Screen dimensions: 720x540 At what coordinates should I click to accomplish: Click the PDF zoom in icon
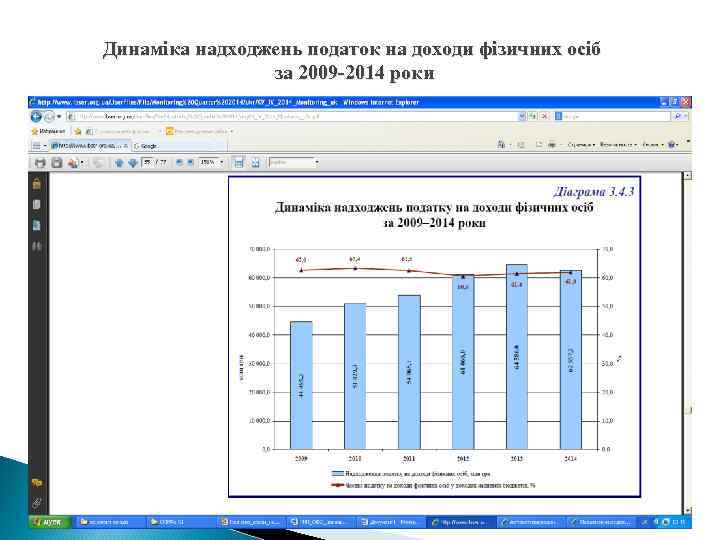click(191, 163)
